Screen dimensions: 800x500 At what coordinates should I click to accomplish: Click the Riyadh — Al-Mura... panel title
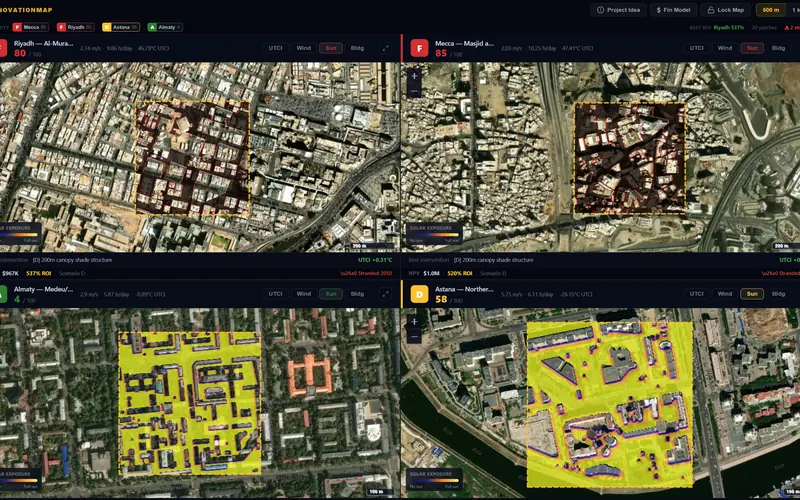coord(43,43)
